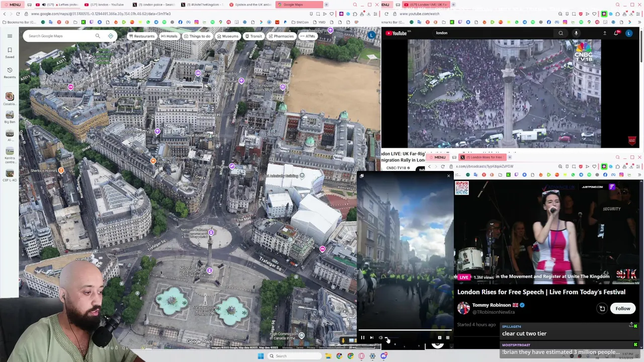This screenshot has width=644, height=362.
Task: Open YouTube notifications bell
Action: point(616,33)
